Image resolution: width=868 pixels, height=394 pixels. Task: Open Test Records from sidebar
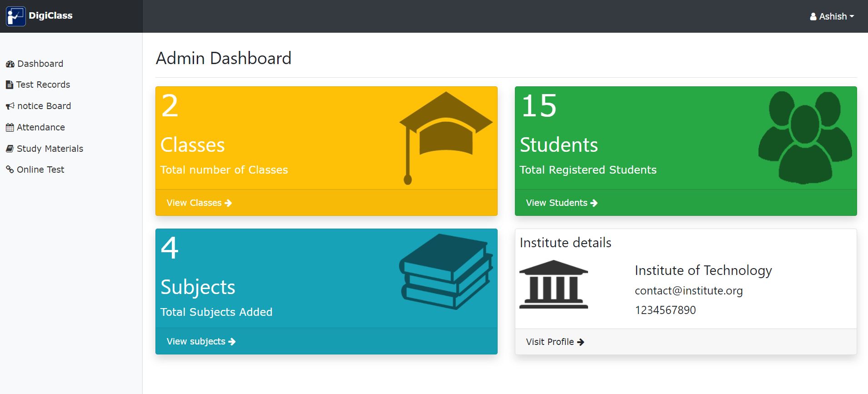(x=43, y=85)
